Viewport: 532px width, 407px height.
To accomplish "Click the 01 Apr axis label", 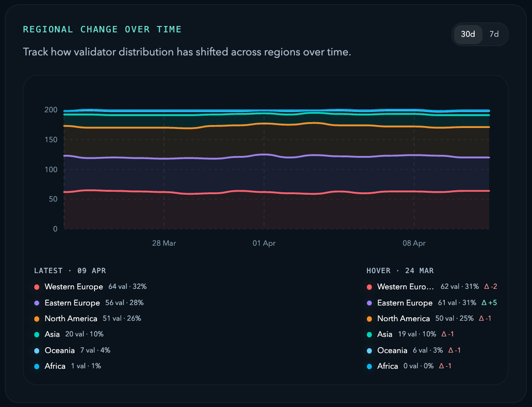I will [x=264, y=243].
